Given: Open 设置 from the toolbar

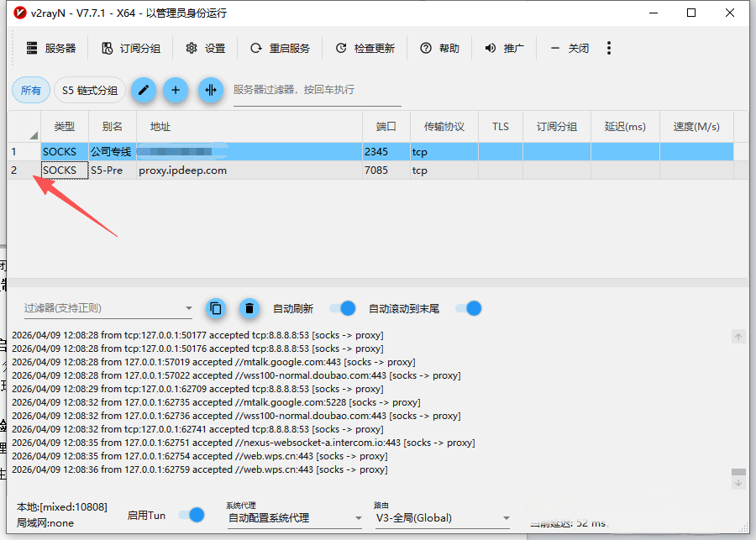Looking at the screenshot, I should tap(204, 48).
